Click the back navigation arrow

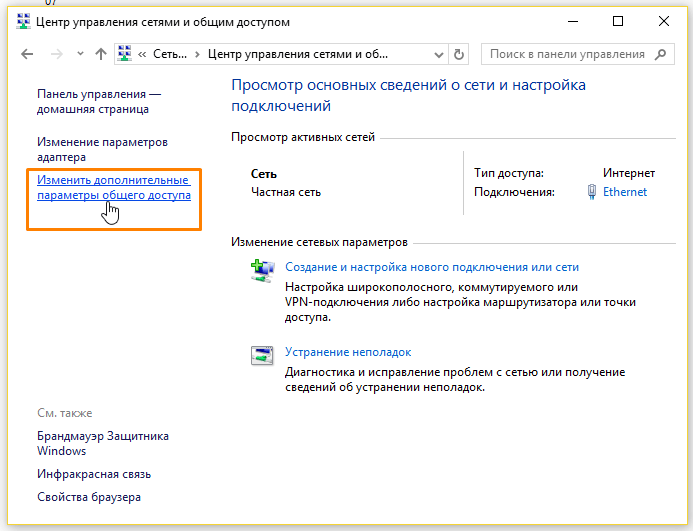tap(27, 54)
